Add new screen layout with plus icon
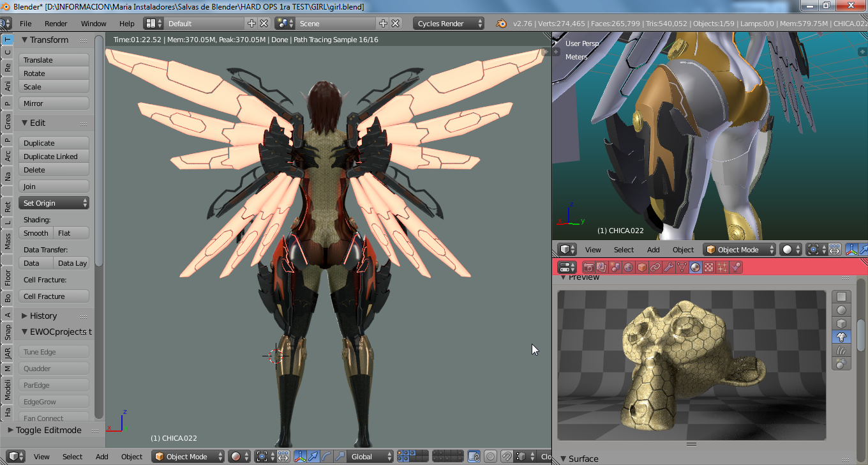The width and height of the screenshot is (868, 465). click(x=251, y=24)
